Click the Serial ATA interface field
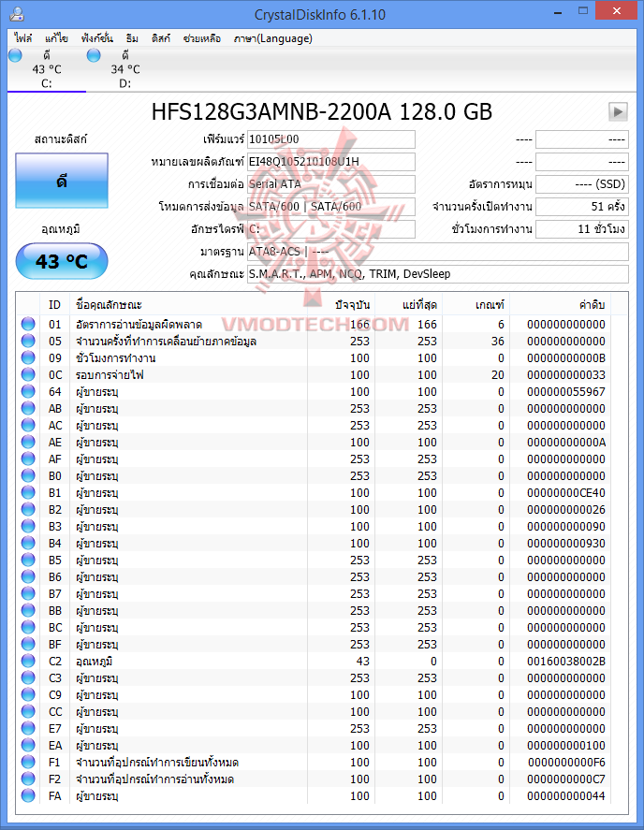This screenshot has height=830, width=644. coord(331,184)
